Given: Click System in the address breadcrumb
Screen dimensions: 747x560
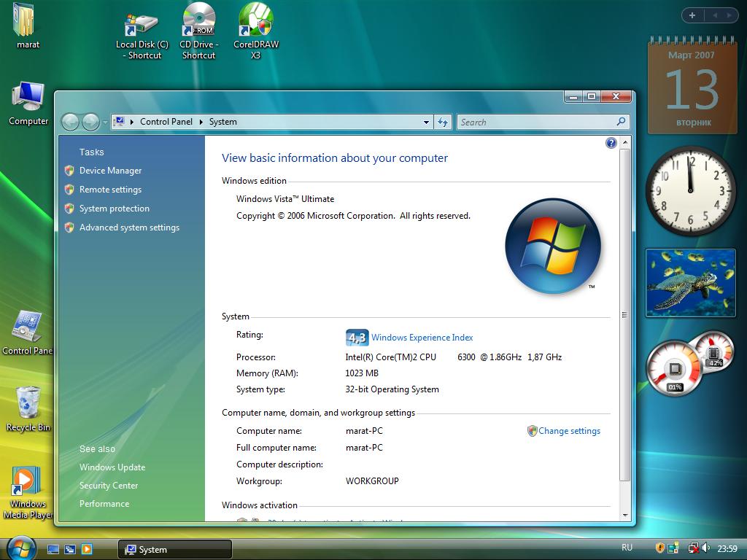Looking at the screenshot, I should (223, 122).
